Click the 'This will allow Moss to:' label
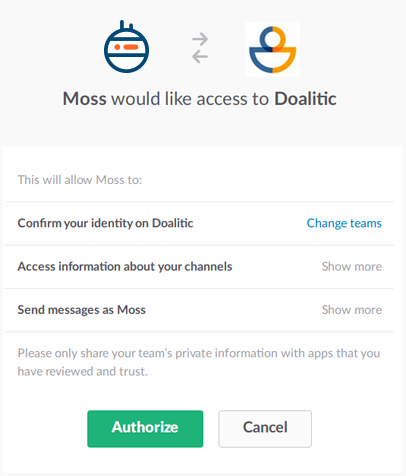Image resolution: width=406 pixels, height=476 pixels. click(80, 180)
